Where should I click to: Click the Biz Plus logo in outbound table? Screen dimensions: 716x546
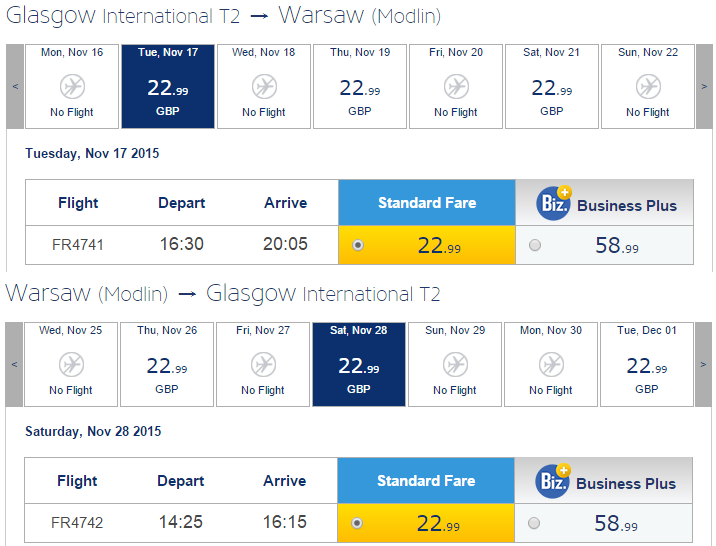click(x=554, y=203)
